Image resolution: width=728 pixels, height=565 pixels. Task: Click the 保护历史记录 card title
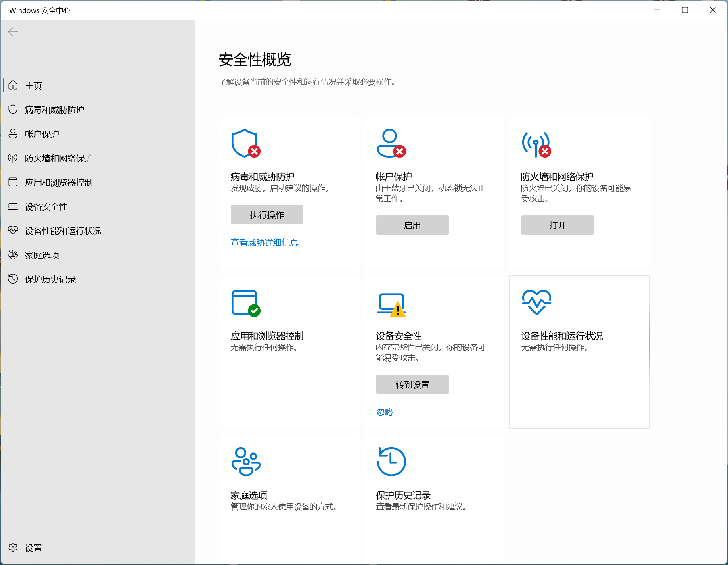click(x=404, y=495)
